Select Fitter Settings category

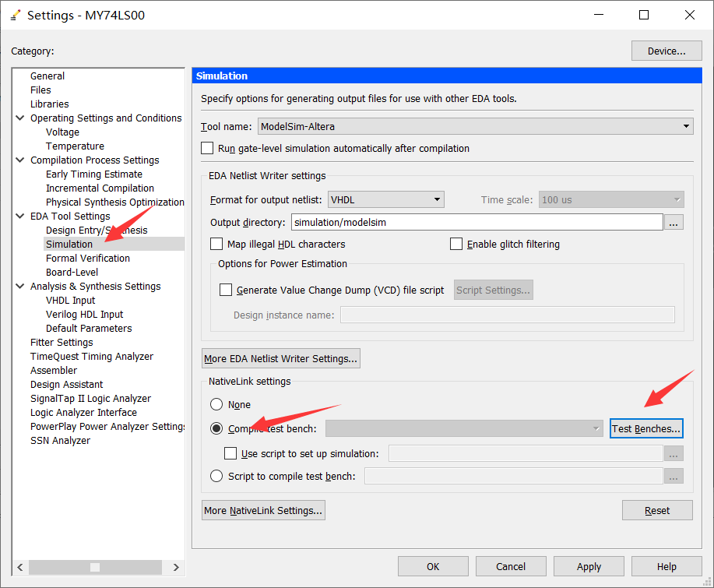62,343
